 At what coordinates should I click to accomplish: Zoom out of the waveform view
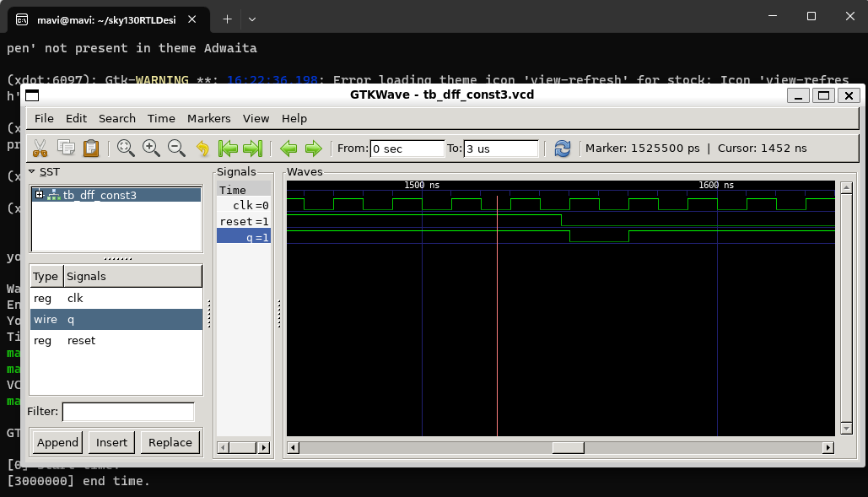(x=175, y=149)
